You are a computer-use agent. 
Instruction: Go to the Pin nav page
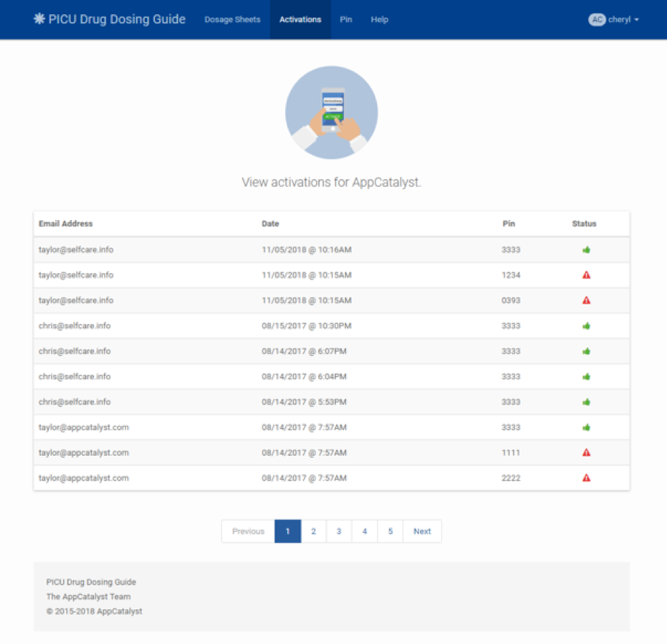pyautogui.click(x=346, y=20)
